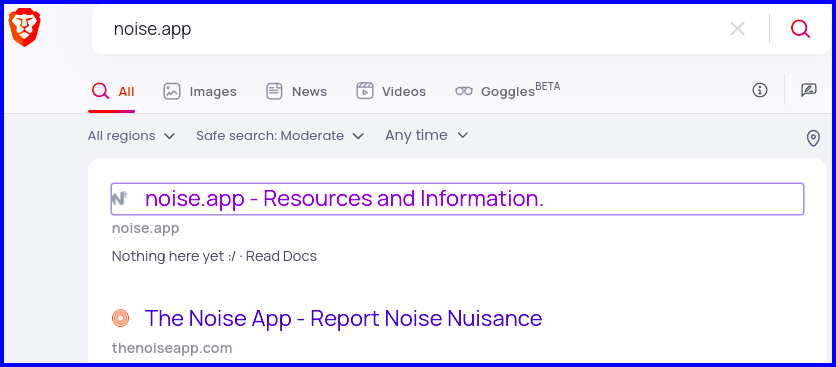
Task: Open noise.app - Resources and Information link
Action: pyautogui.click(x=344, y=199)
